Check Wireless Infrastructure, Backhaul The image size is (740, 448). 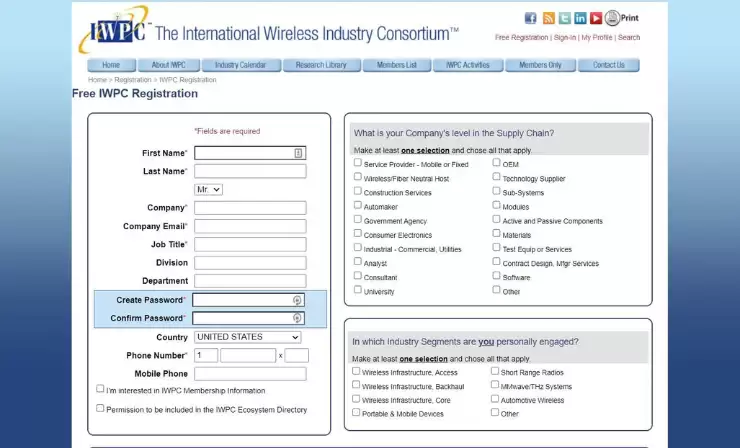point(356,385)
